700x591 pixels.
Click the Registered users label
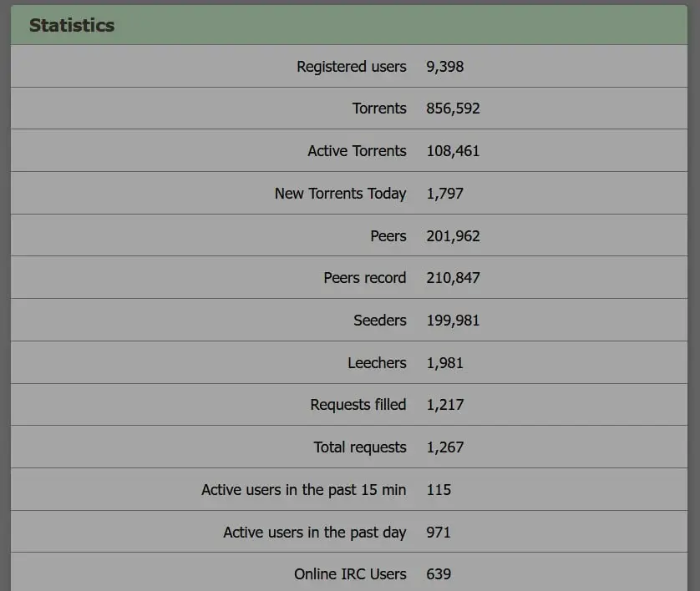[351, 67]
